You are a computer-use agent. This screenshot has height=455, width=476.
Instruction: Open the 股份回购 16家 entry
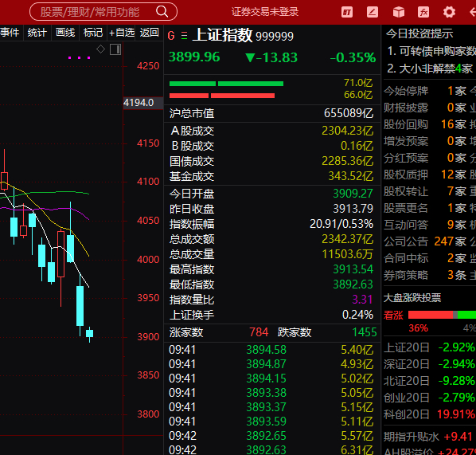coord(425,124)
